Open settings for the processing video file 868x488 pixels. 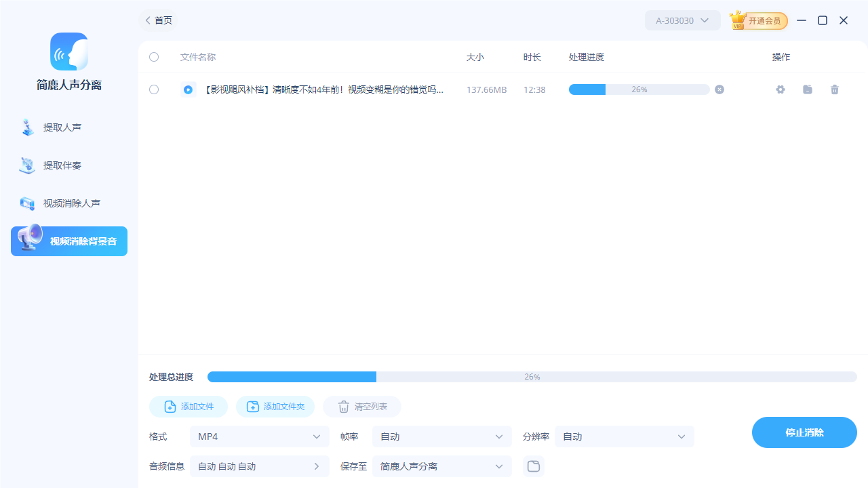click(x=781, y=89)
